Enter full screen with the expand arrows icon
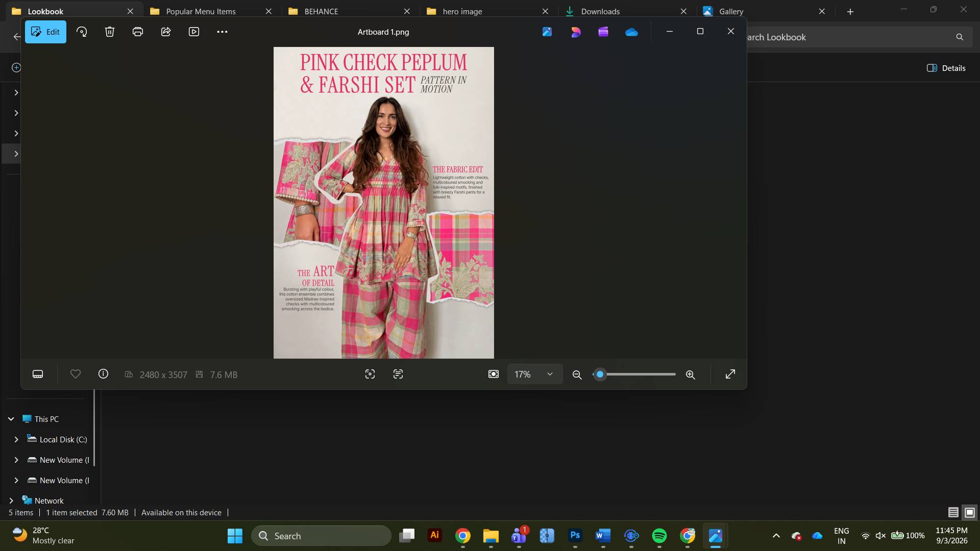 [730, 374]
